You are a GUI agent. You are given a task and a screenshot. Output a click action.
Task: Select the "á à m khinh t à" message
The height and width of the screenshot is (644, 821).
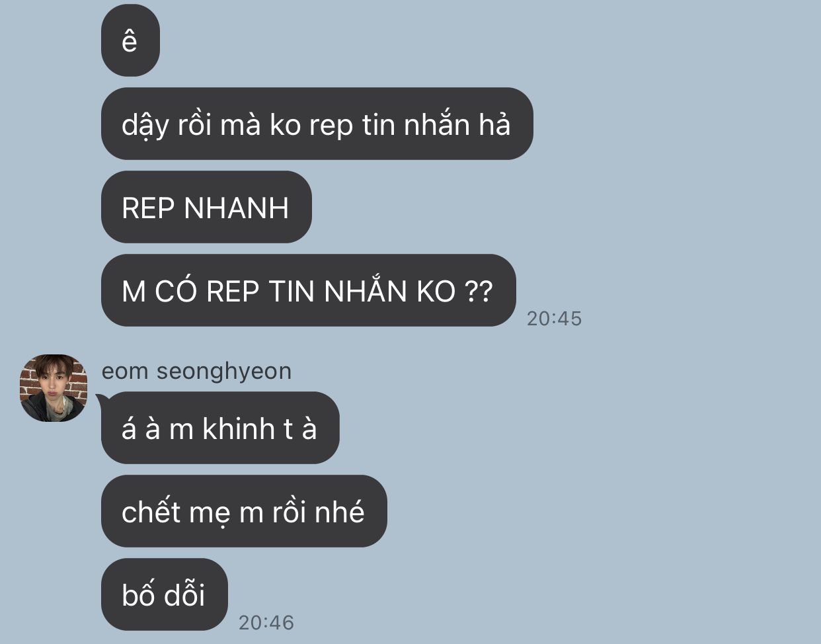[x=220, y=428]
